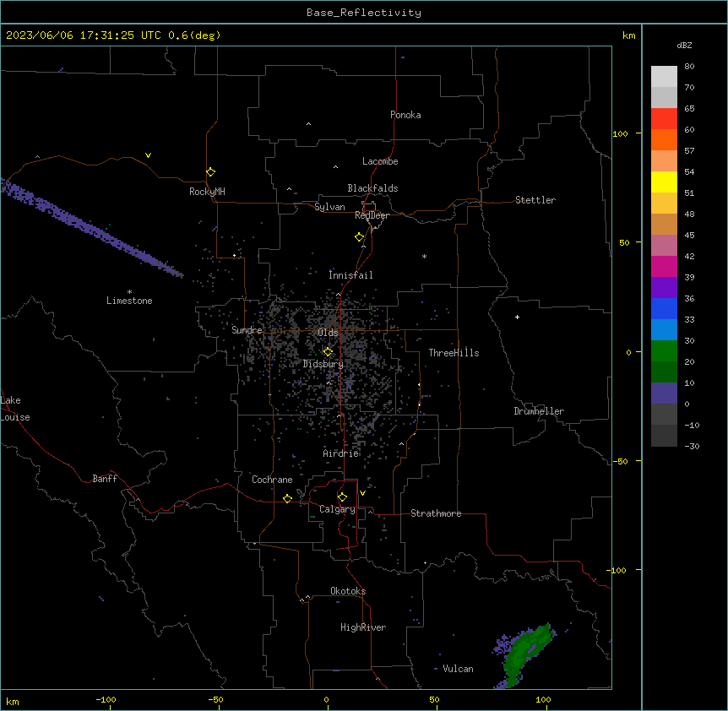
Task: Click the Calgary city label
Action: [337, 509]
